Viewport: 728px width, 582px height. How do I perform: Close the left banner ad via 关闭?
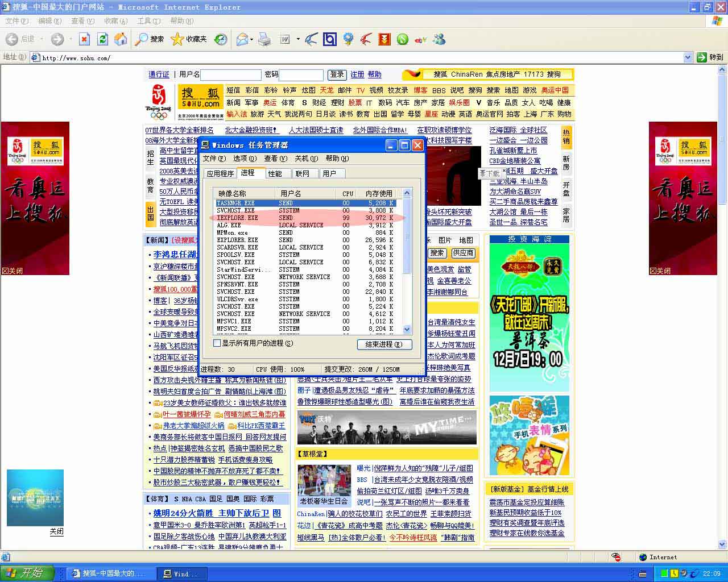tap(13, 271)
